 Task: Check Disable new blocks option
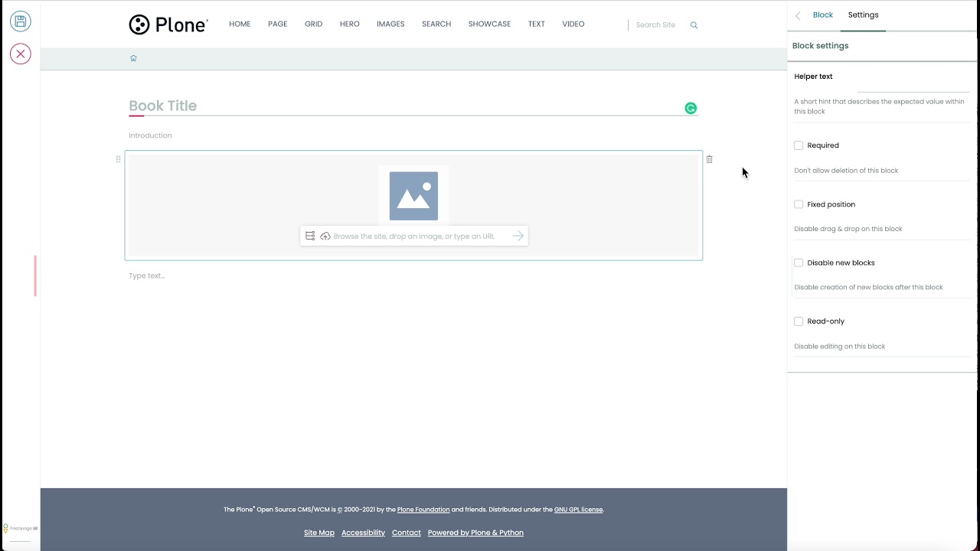click(x=799, y=262)
